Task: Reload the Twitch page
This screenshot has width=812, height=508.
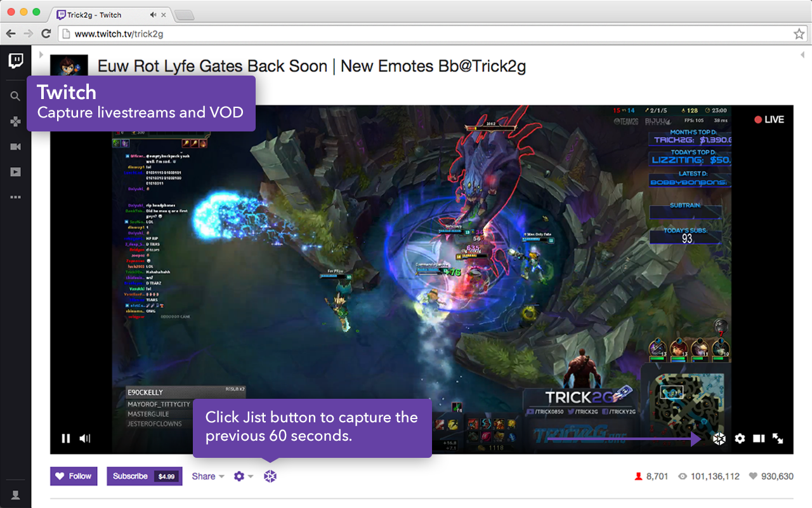Action: tap(46, 34)
